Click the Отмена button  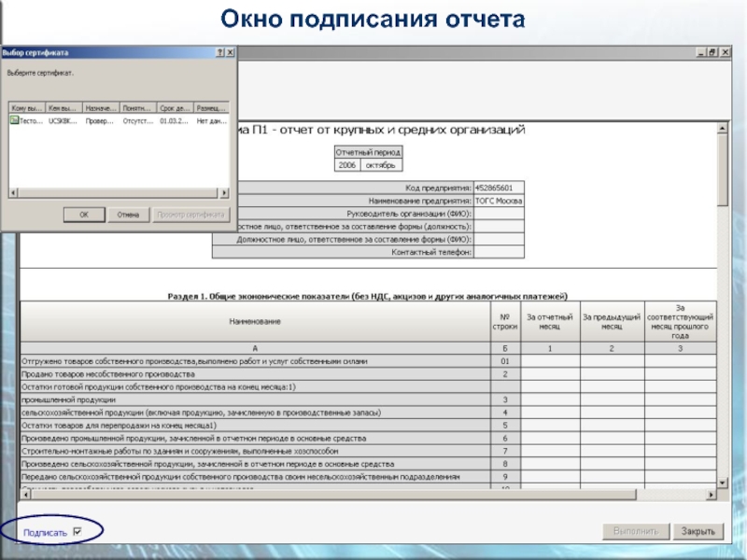128,214
